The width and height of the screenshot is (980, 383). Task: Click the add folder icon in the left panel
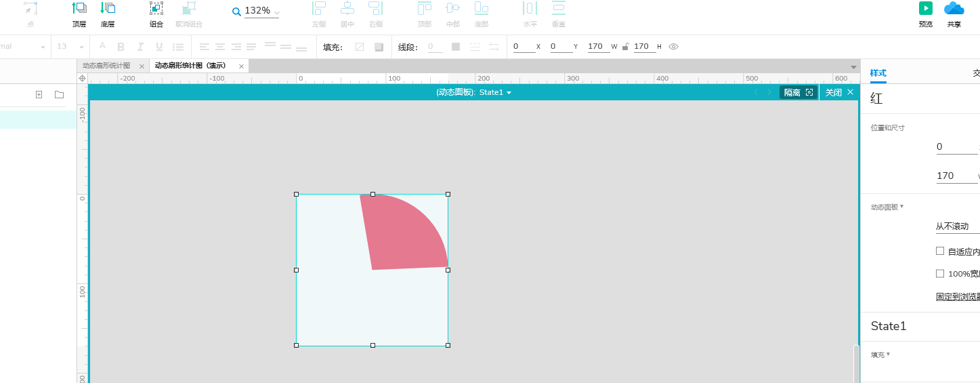59,94
